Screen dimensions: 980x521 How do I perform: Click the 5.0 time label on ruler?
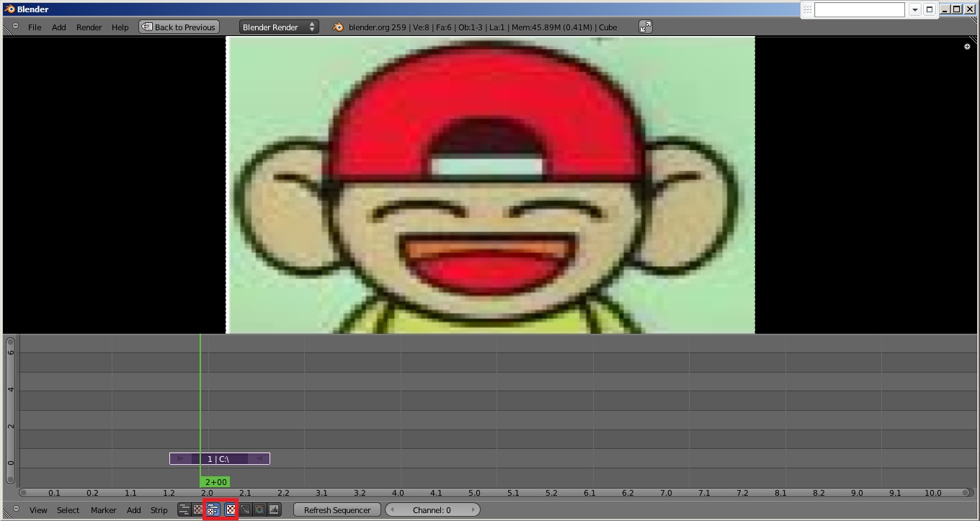pos(474,494)
